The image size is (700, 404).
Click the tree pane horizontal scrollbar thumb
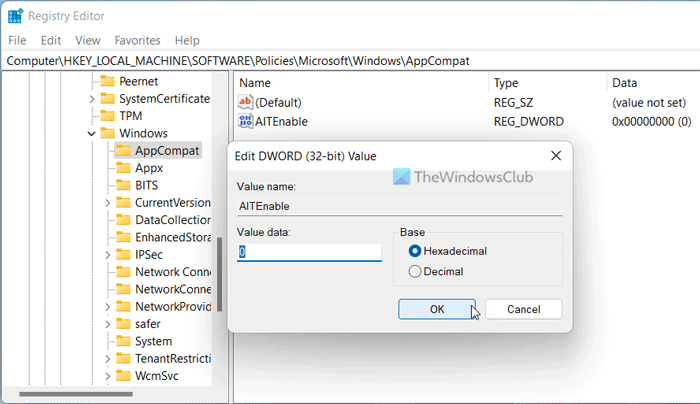coord(76,394)
